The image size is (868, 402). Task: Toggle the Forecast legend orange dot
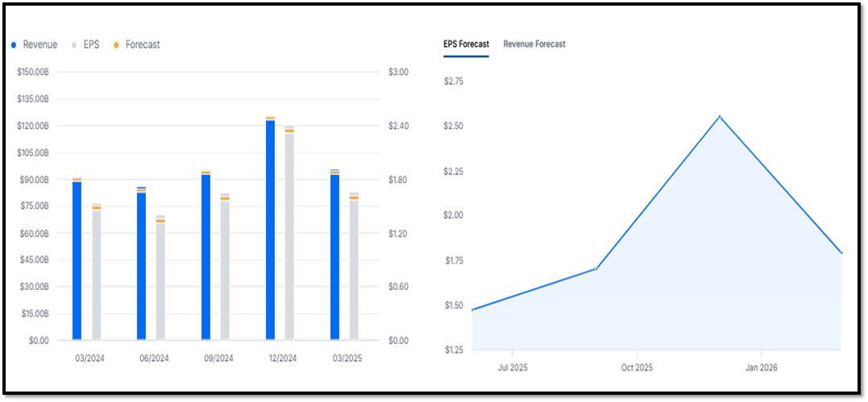(x=116, y=45)
